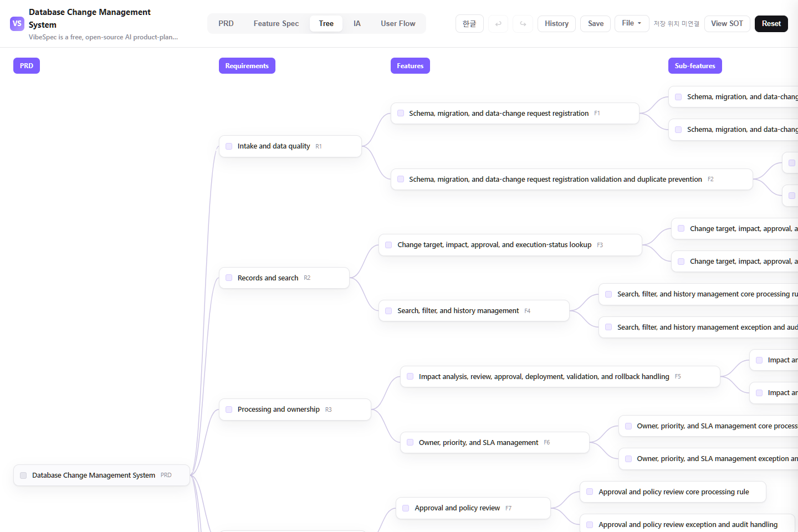Switch language with the 한글 button

pyautogui.click(x=469, y=24)
